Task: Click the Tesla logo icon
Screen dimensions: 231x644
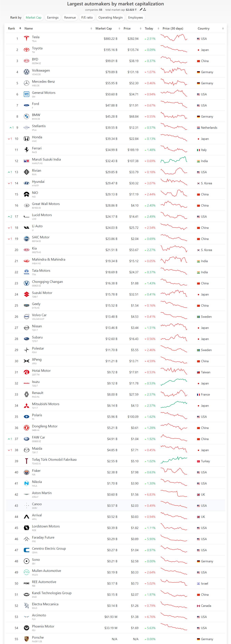Action: [26, 39]
